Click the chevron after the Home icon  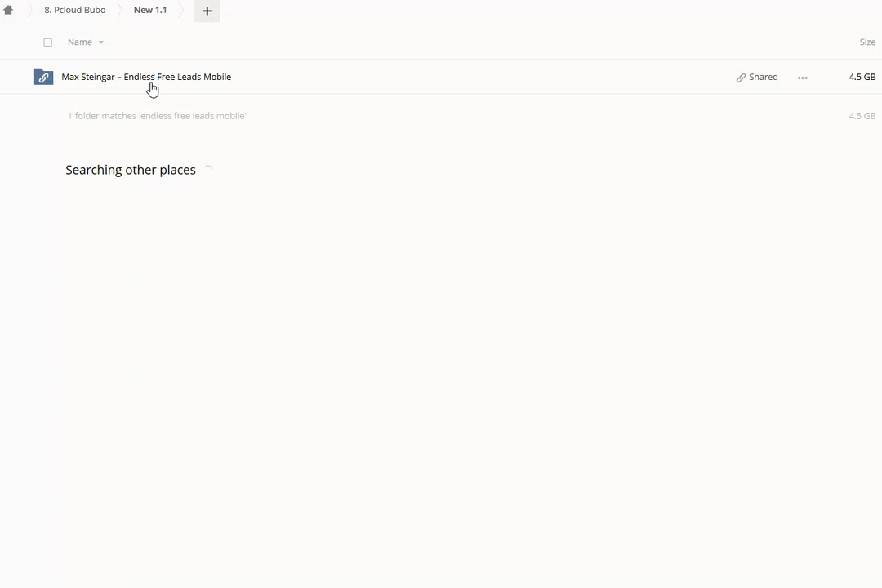coord(30,10)
